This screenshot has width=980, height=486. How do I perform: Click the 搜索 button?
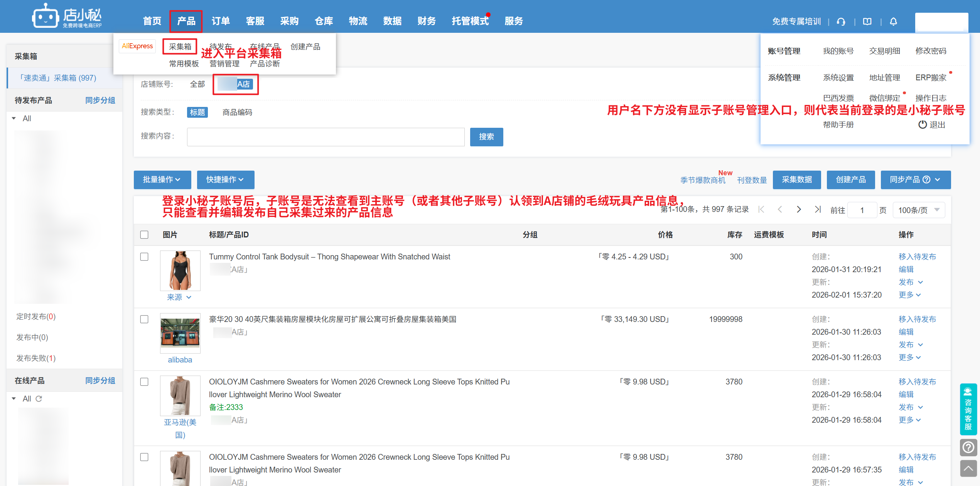(x=486, y=137)
